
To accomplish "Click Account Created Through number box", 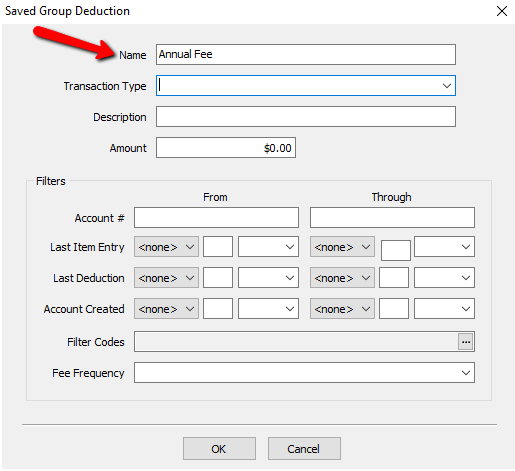I will coord(394,309).
